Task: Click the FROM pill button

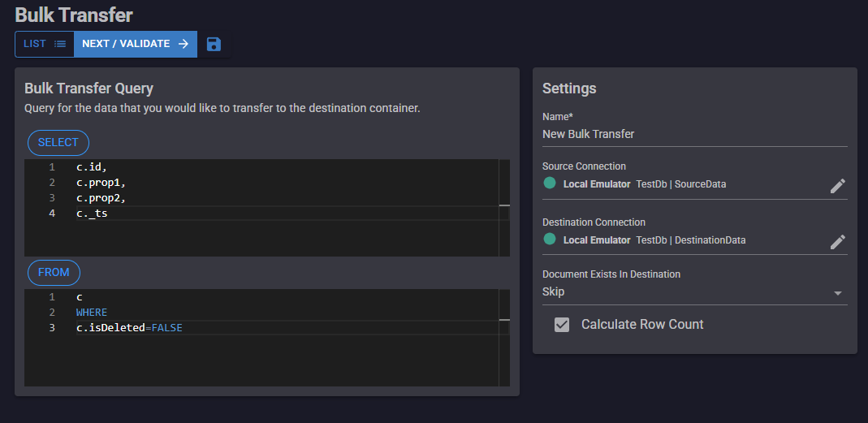Action: tap(54, 273)
